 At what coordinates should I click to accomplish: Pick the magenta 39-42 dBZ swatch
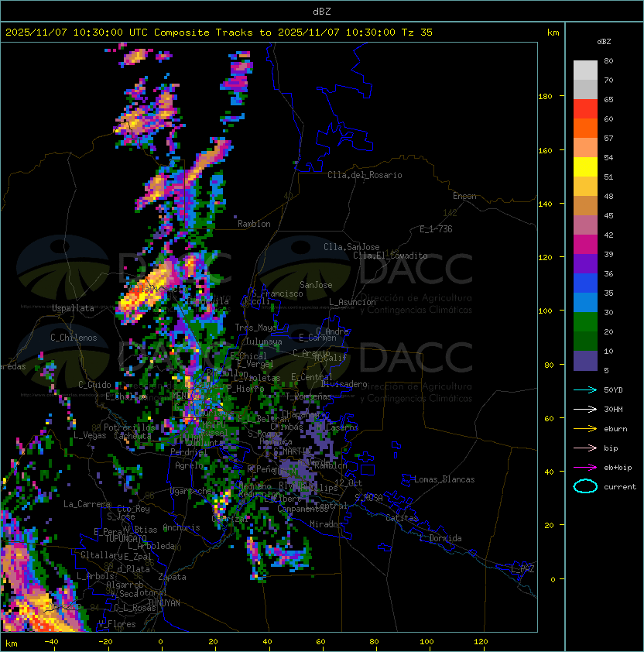(585, 245)
